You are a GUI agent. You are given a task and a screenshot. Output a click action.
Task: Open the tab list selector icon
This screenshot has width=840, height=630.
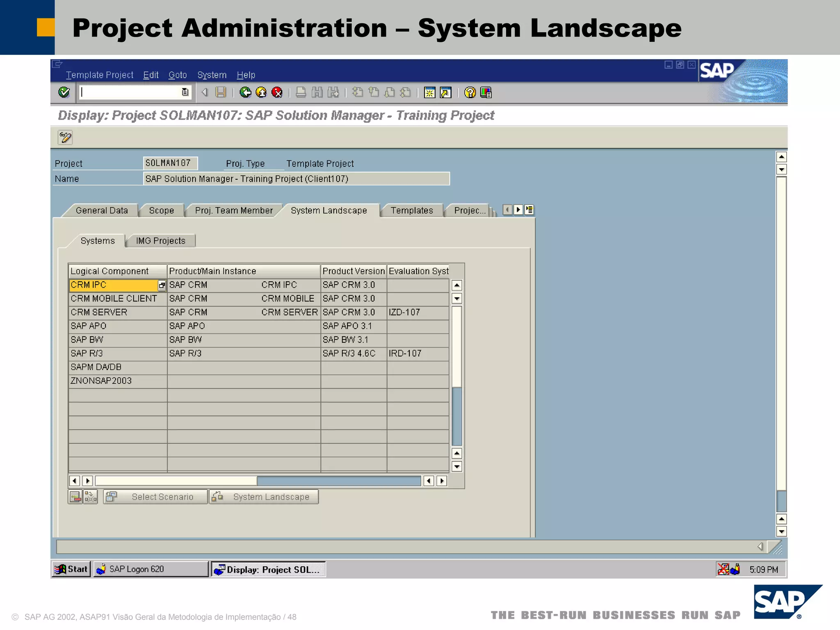(x=529, y=210)
